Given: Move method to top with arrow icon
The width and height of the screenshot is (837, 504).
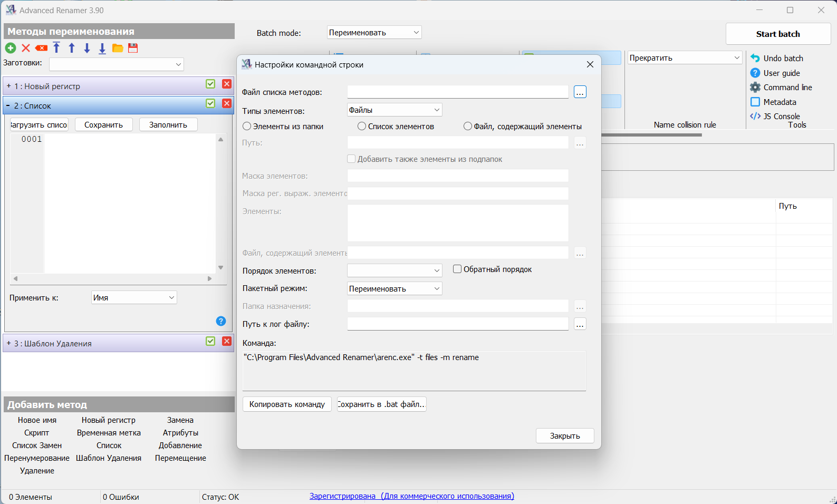Looking at the screenshot, I should 56,48.
